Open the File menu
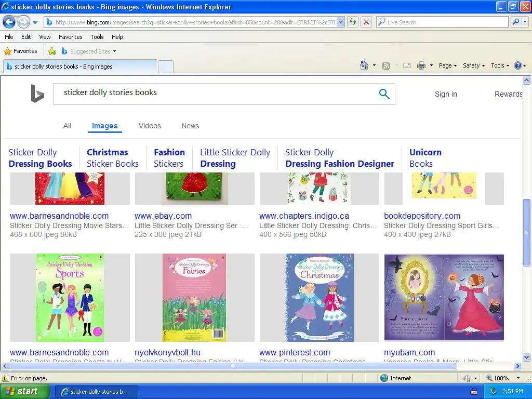Screen dimensions: 532x399 pos(9,37)
